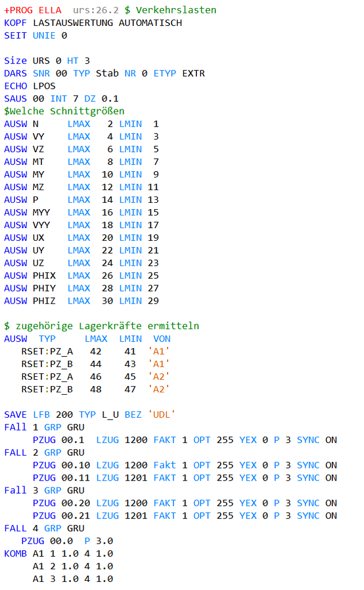Click the first RSET:PZ_A entry

click(x=47, y=351)
